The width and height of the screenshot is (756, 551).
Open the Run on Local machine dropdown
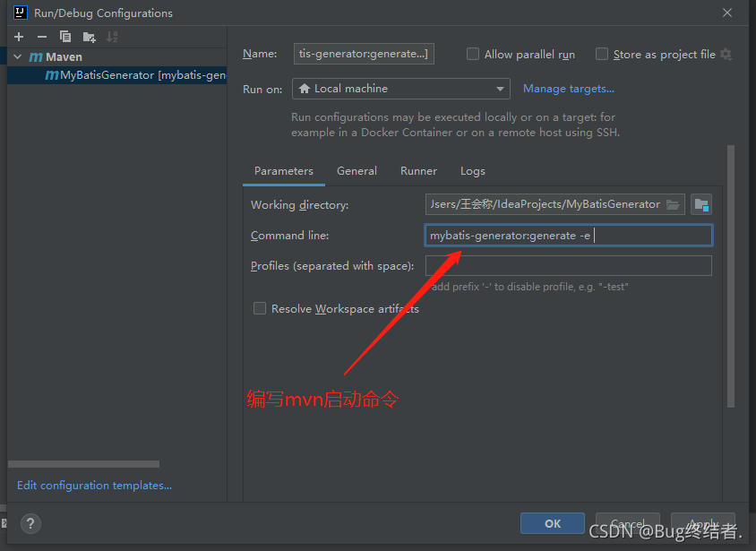click(400, 89)
